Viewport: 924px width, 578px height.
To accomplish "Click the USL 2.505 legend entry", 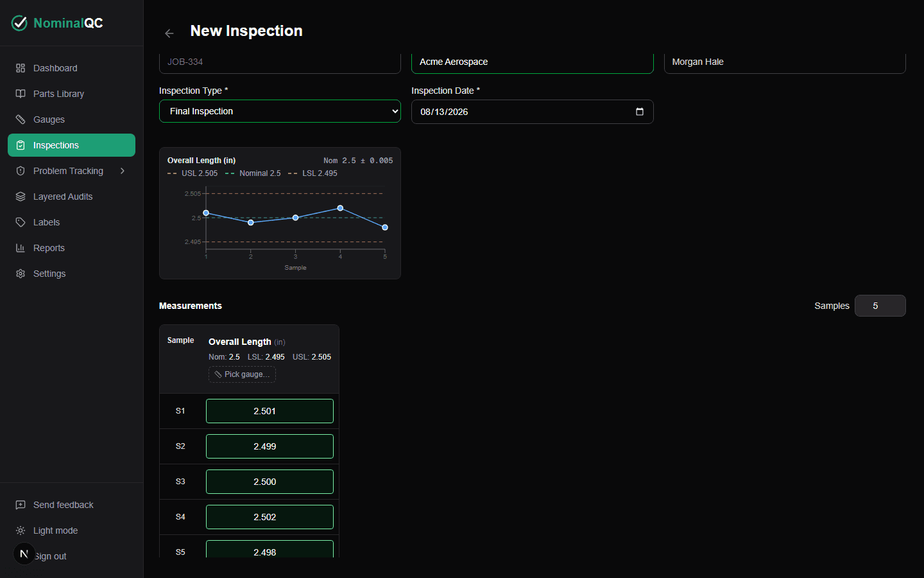I will pyautogui.click(x=193, y=173).
